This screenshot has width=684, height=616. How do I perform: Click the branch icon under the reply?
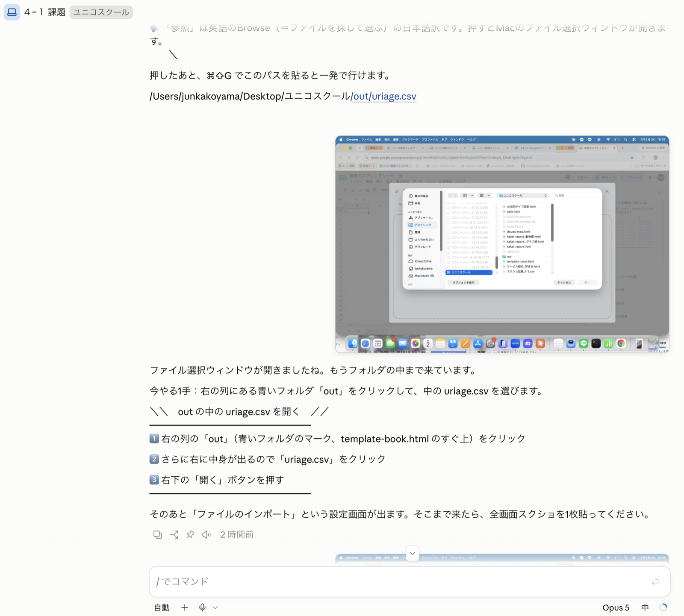click(x=174, y=534)
